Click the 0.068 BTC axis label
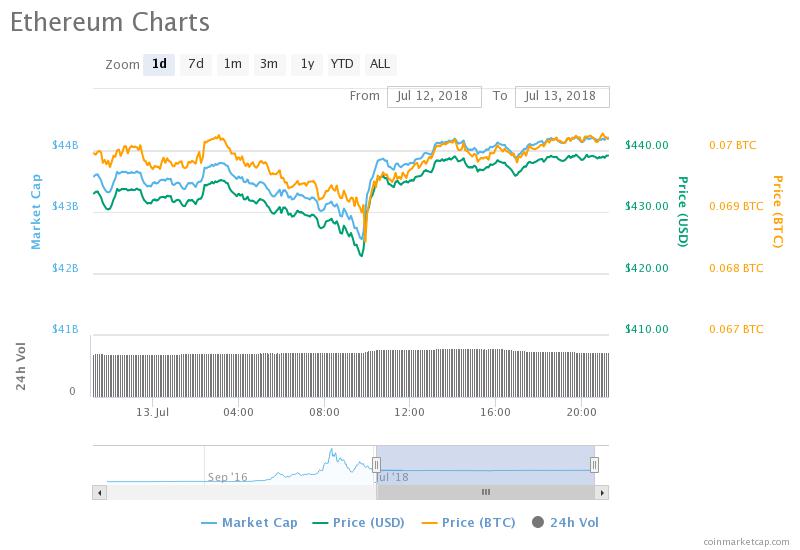 pos(736,268)
